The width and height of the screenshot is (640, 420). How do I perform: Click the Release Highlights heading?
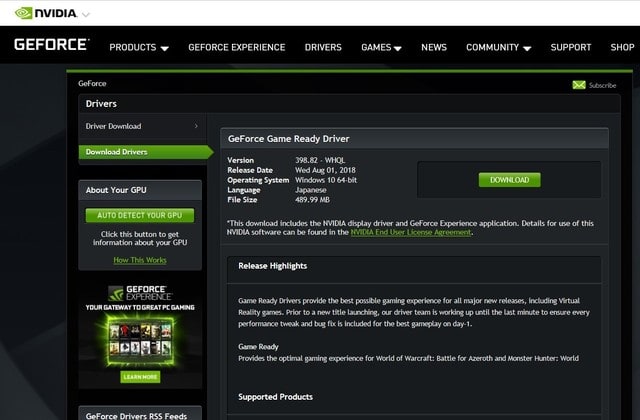273,266
